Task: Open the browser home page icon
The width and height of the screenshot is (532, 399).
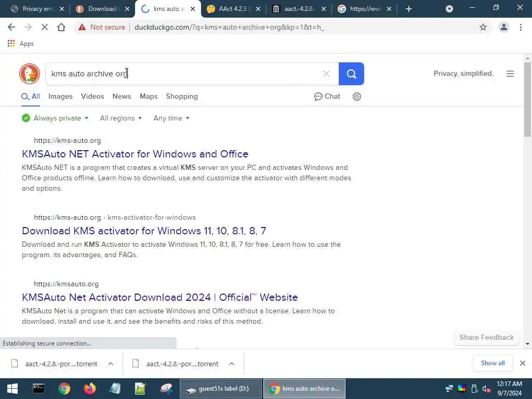Action: 61,27
